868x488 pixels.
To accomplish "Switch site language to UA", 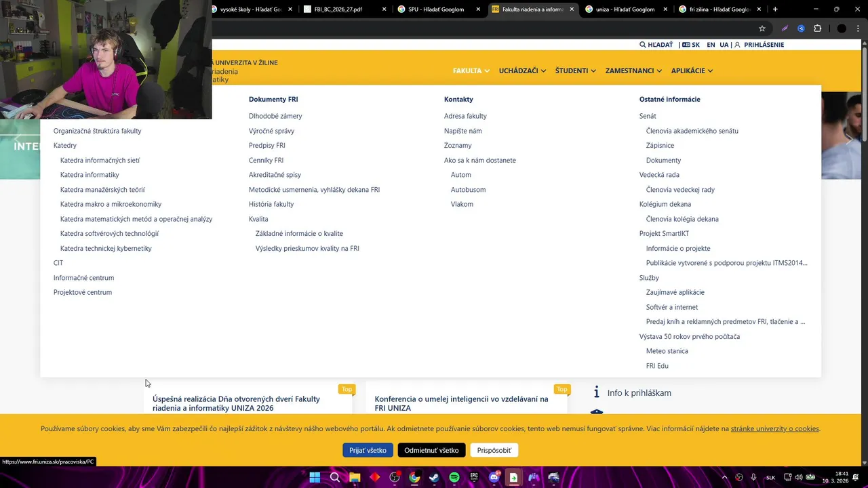I will [724, 45].
